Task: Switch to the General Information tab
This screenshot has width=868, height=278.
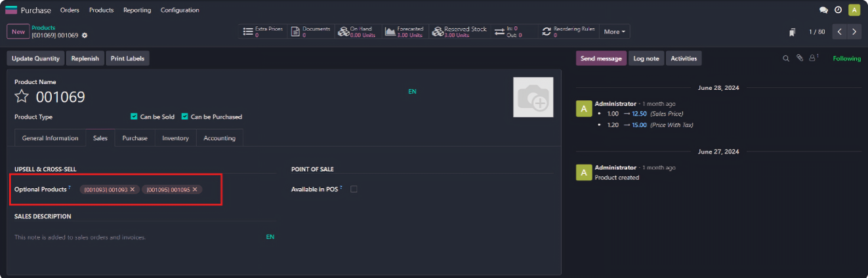Action: pos(50,138)
